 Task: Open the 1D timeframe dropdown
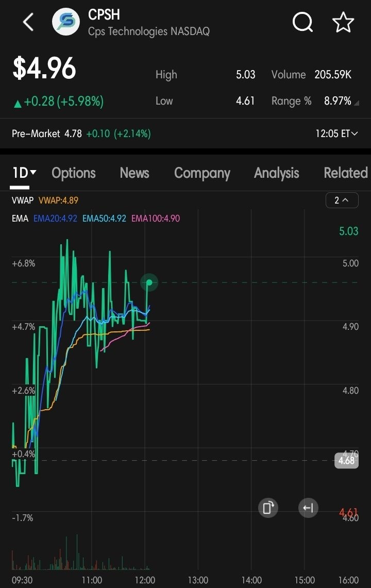tap(24, 173)
